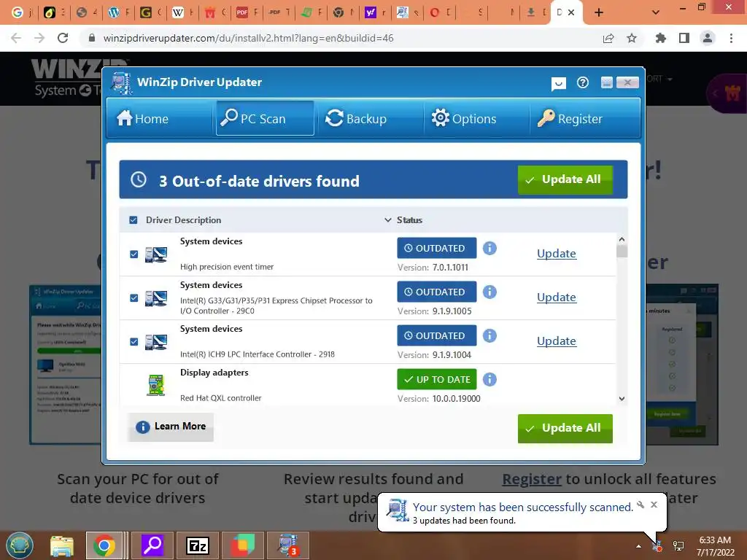The width and height of the screenshot is (747, 560).
Task: Open the Backup tab
Action: (x=356, y=118)
